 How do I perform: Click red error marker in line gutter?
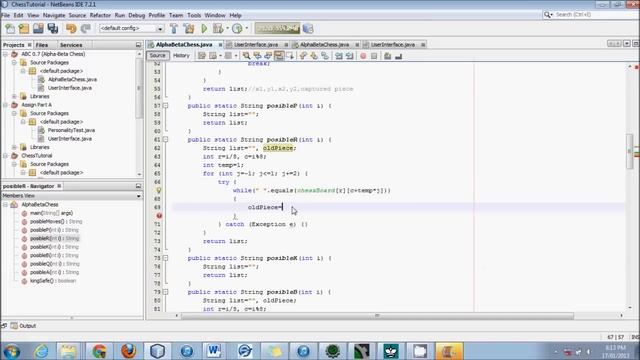coord(159,216)
